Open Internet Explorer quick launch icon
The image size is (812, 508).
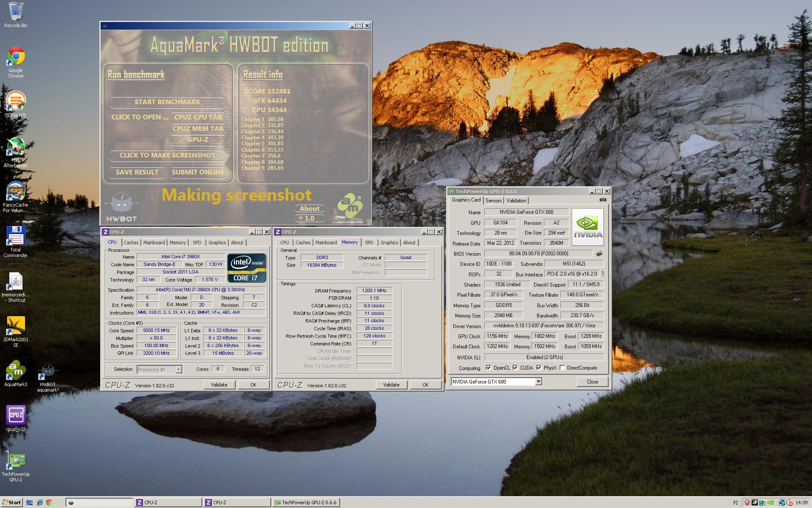[x=39, y=502]
